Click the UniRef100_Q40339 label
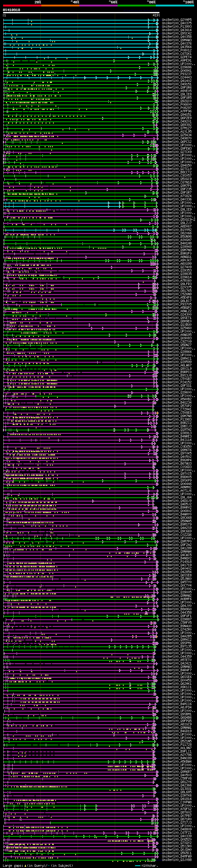Image resolution: width=197 pixels, height=868 pixels. (x=177, y=836)
